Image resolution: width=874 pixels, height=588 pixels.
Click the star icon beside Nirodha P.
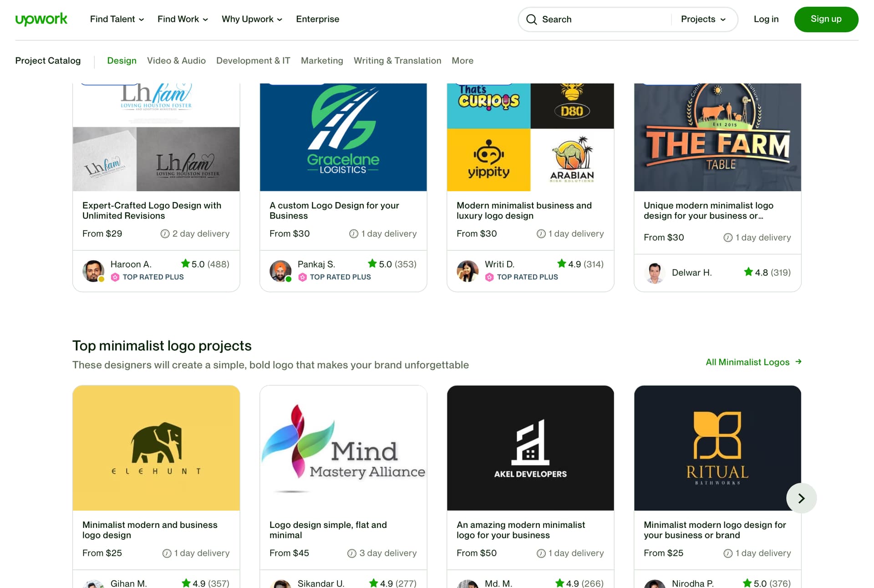[747, 583]
